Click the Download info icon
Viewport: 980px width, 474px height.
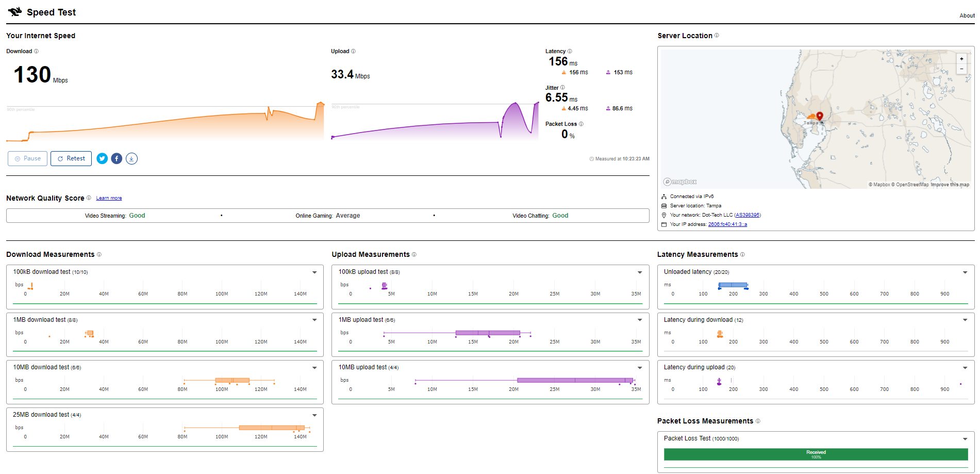click(x=36, y=51)
